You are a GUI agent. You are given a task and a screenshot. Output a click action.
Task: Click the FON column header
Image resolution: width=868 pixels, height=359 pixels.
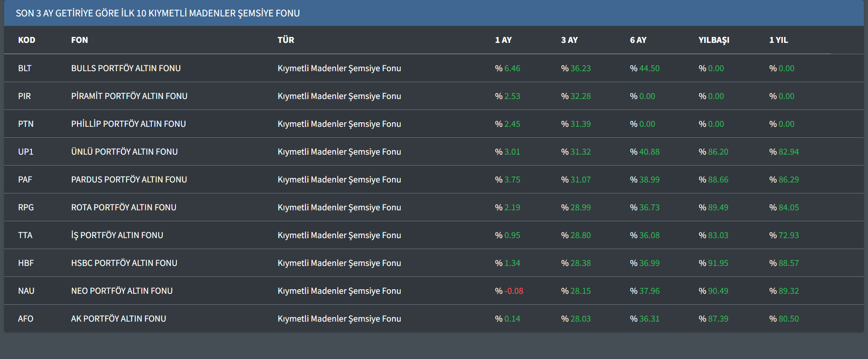(79, 40)
